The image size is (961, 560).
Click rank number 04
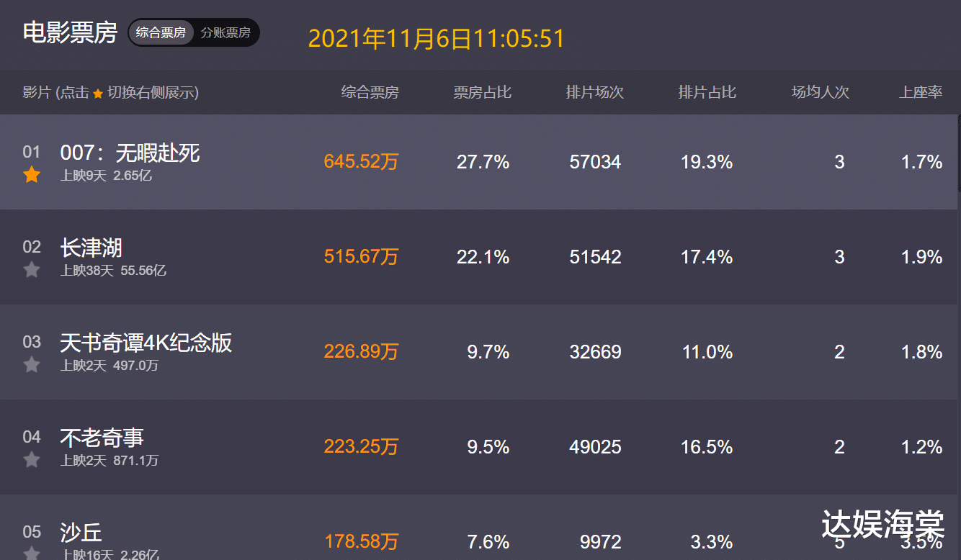(x=32, y=437)
